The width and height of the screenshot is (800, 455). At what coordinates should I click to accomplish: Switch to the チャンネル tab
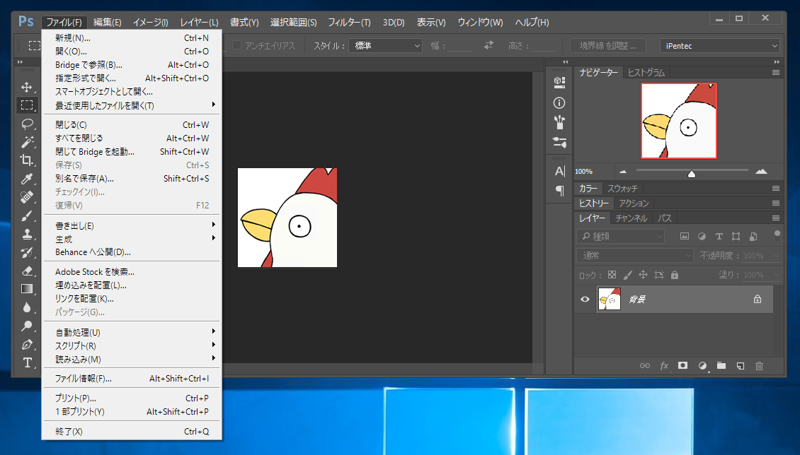[630, 218]
